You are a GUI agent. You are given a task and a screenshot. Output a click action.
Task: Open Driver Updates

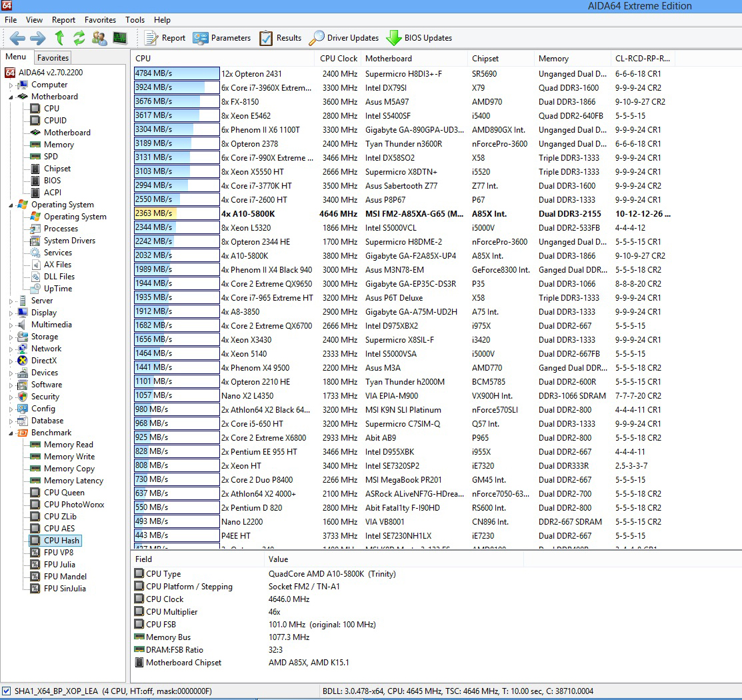tap(343, 38)
